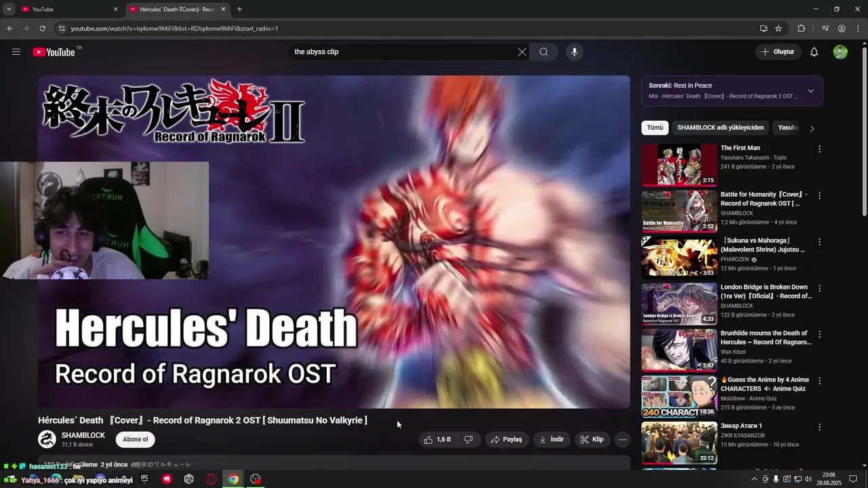Click Sukuna vs Mahoraga thumbnail

coord(679,257)
